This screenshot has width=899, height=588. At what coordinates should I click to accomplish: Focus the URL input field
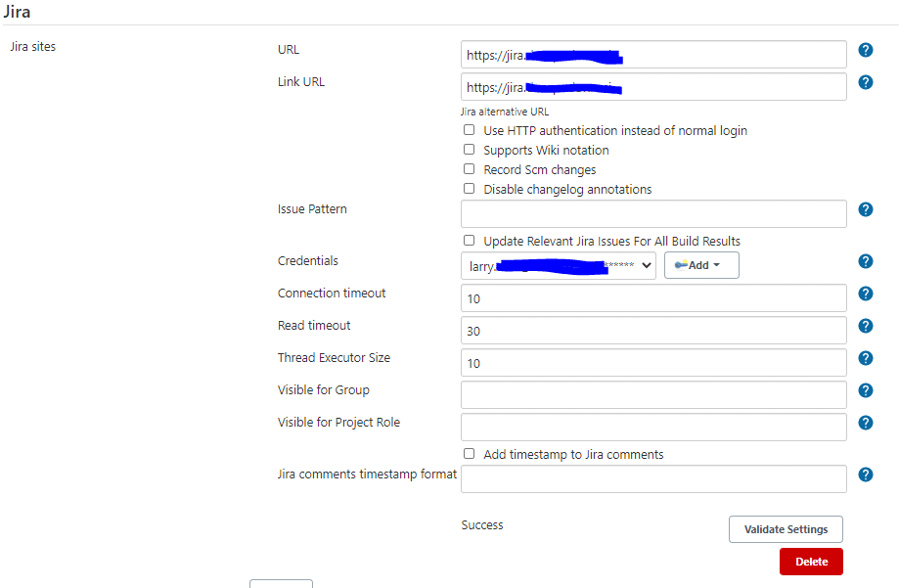(x=653, y=55)
